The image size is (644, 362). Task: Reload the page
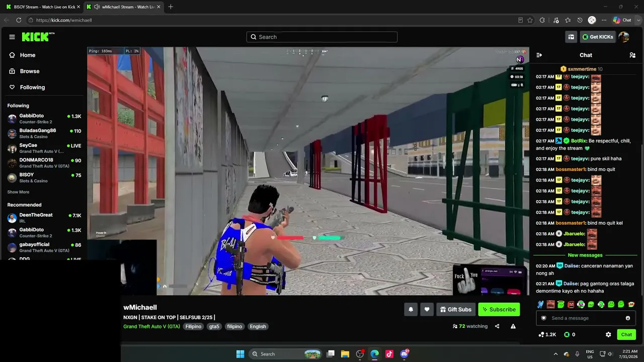coord(19,20)
